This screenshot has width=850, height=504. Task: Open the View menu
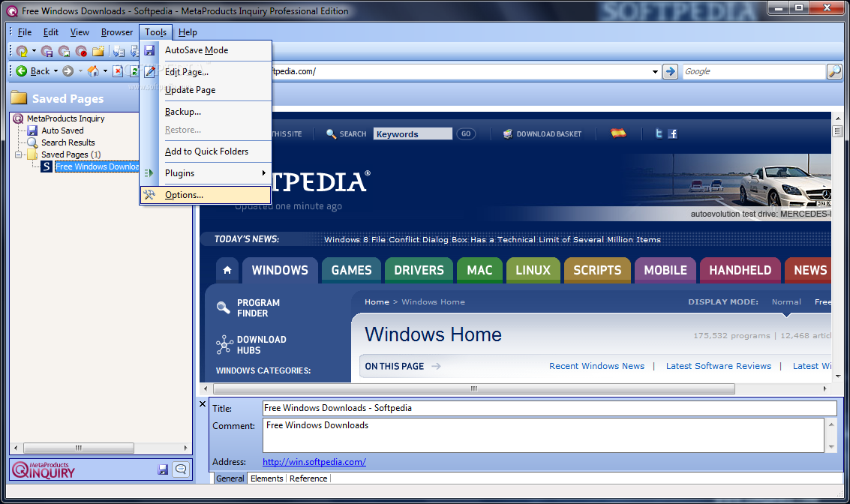tap(80, 32)
